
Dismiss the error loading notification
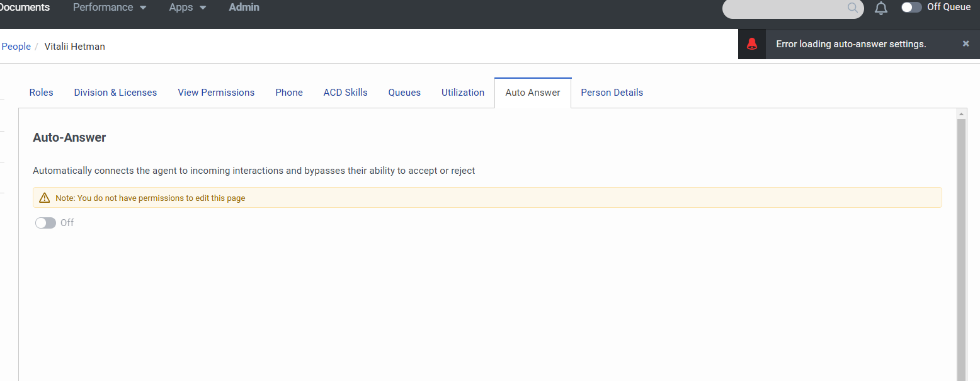966,43
